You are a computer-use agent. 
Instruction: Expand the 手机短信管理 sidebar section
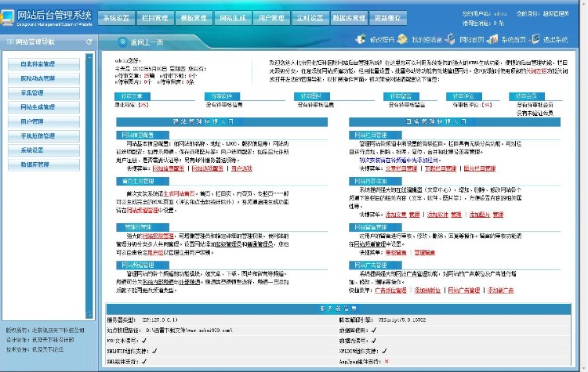pos(44,136)
